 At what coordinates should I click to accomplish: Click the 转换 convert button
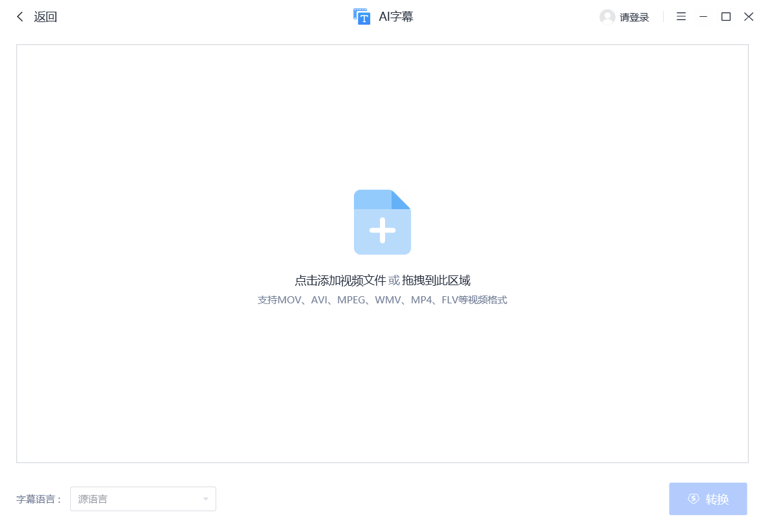pyautogui.click(x=708, y=499)
